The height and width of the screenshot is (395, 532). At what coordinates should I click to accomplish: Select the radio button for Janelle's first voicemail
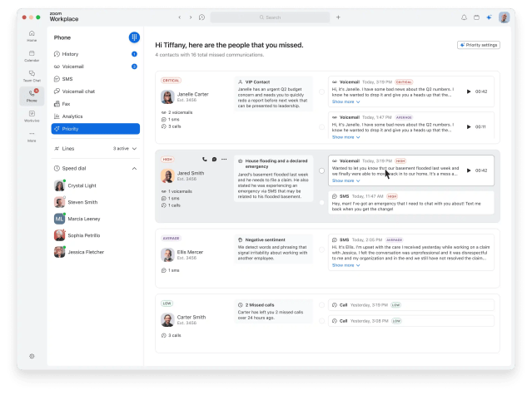[x=322, y=92]
